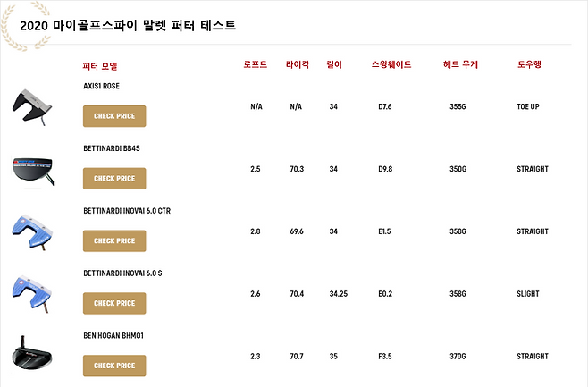Image resolution: width=588 pixels, height=387 pixels.
Task: Click the Axis1 Rose putter image
Action: tap(33, 105)
